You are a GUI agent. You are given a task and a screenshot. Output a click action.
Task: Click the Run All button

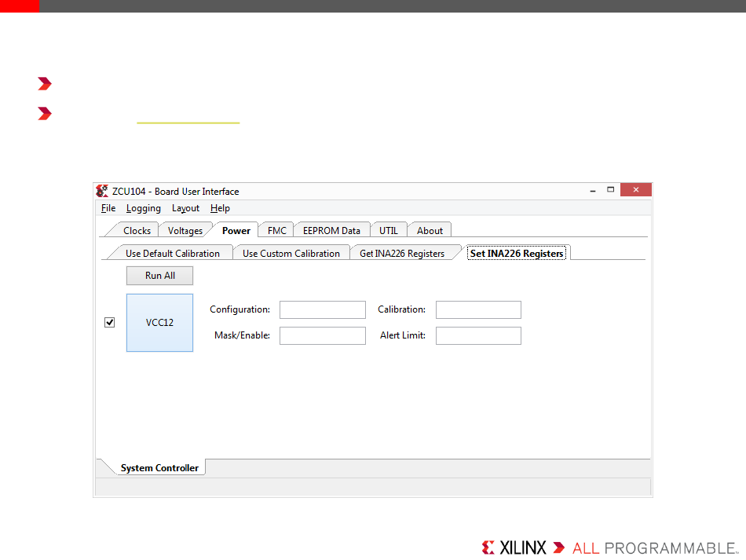(160, 276)
